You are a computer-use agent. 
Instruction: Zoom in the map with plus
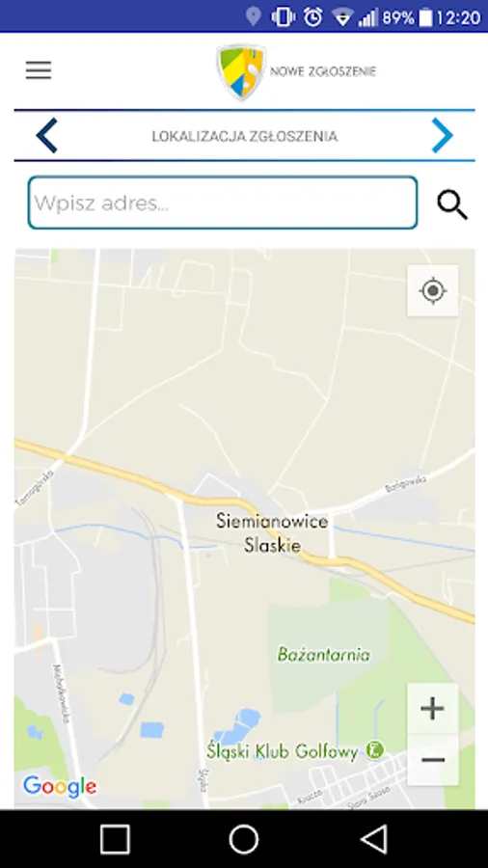[x=433, y=709]
